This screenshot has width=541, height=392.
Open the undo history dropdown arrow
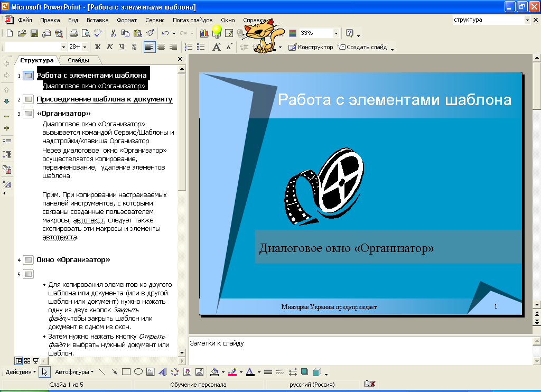174,33
